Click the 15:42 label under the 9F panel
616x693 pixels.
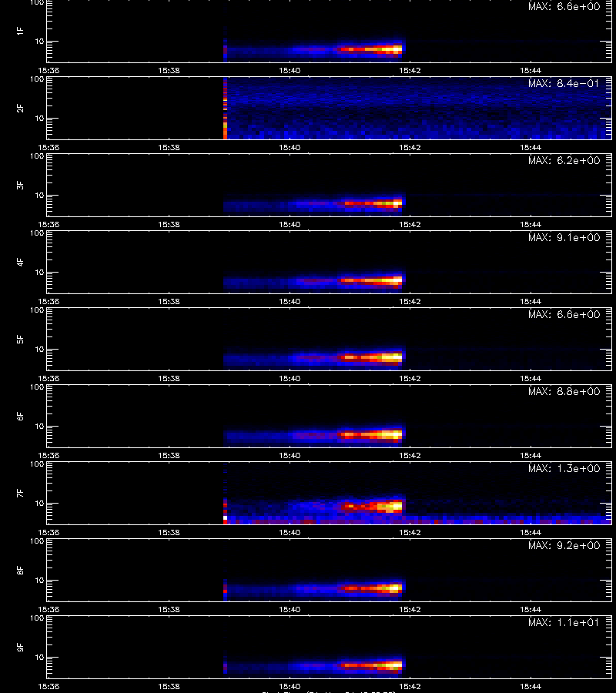pos(410,686)
